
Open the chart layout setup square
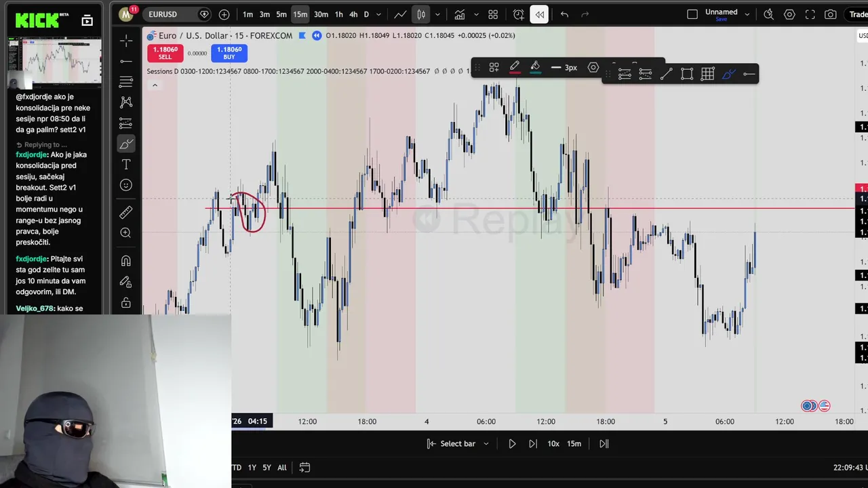pos(692,14)
